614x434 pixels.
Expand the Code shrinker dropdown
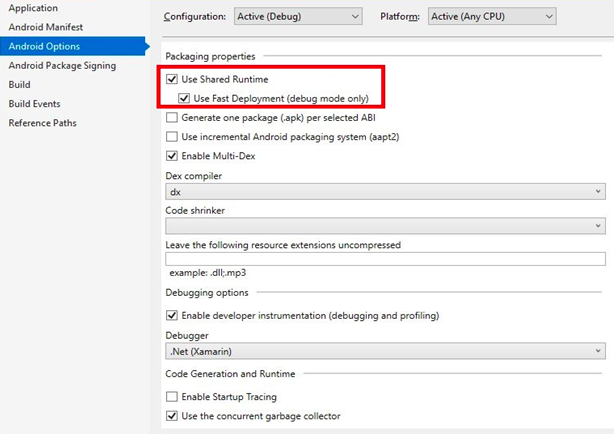(x=385, y=226)
